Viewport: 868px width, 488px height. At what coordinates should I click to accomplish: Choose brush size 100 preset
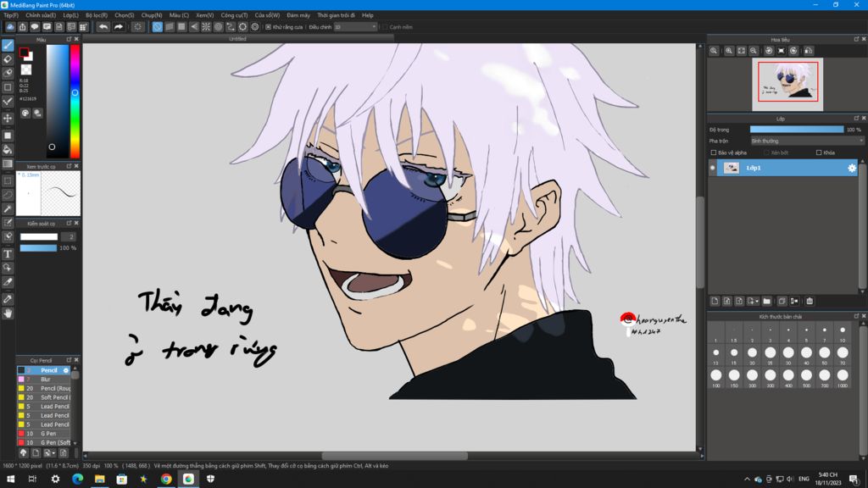pos(715,375)
